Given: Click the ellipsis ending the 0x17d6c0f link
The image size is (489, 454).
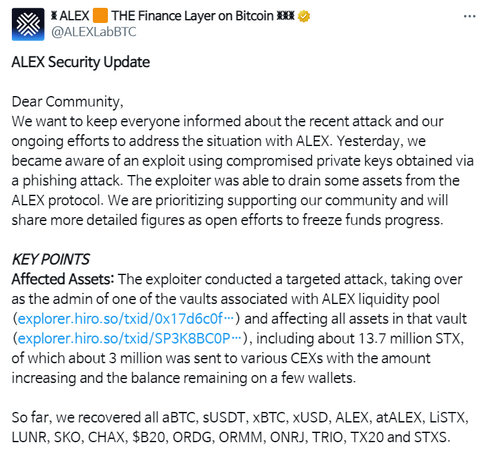Looking at the screenshot, I should pyautogui.click(x=229, y=319).
